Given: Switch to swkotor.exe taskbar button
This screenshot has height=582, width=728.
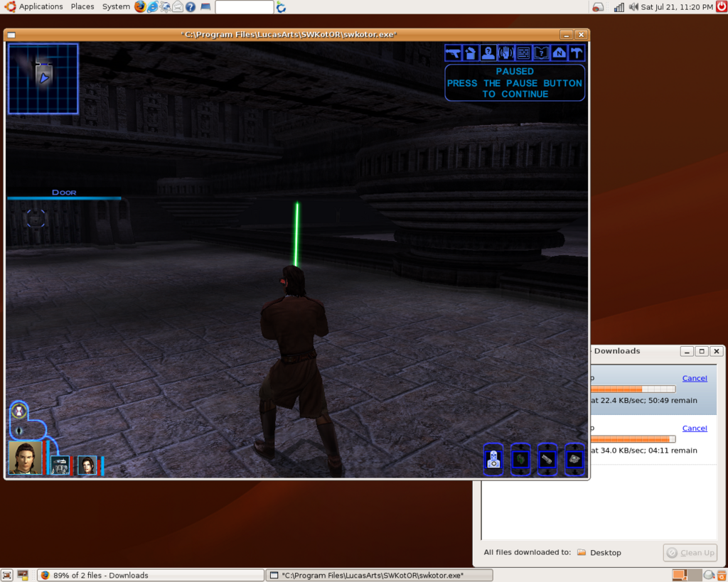Looking at the screenshot, I should tap(380, 575).
